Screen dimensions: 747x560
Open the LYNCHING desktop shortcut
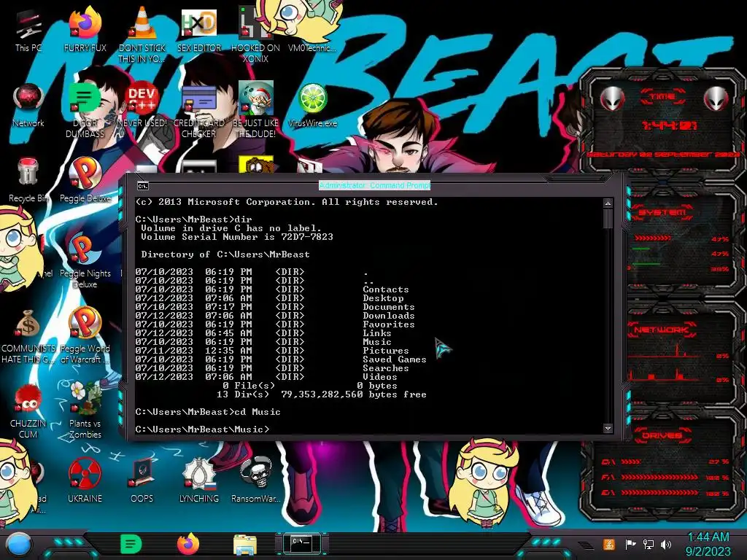point(199,480)
